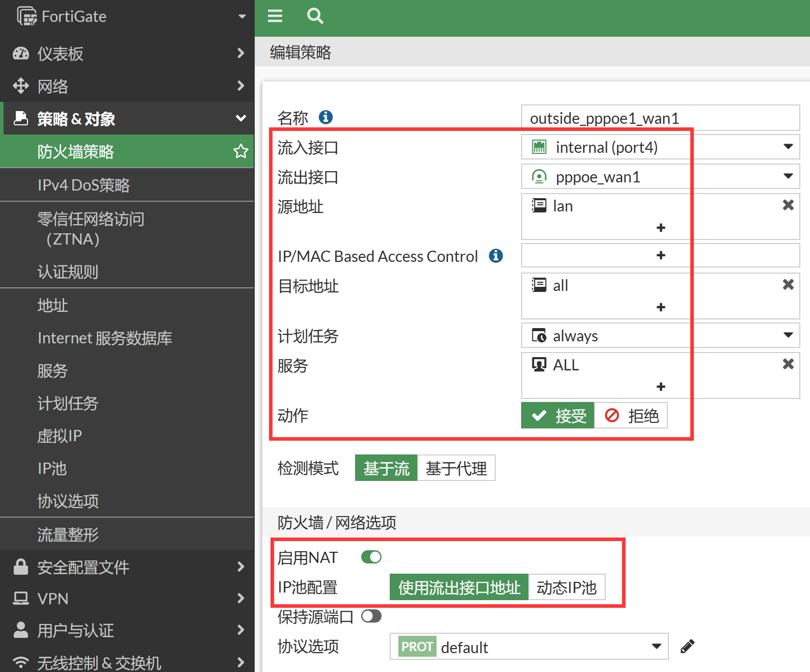The height and width of the screenshot is (672, 810).
Task: Choose 动态IP池 for IP pool configuration
Action: click(566, 587)
